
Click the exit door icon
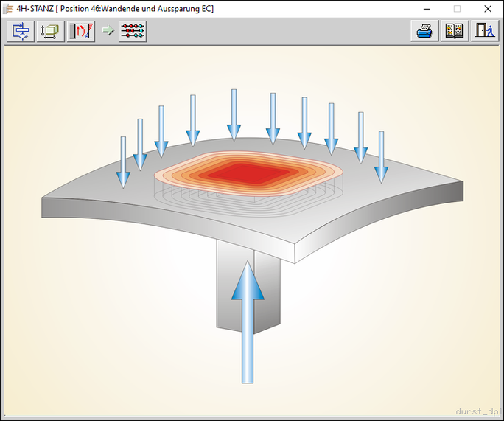(x=484, y=32)
